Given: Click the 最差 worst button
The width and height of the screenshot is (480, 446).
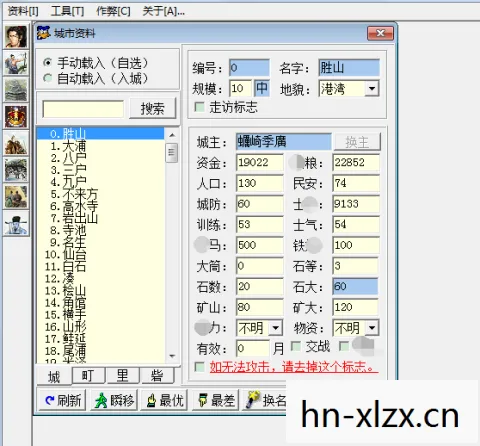Looking at the screenshot, I should point(216,400).
